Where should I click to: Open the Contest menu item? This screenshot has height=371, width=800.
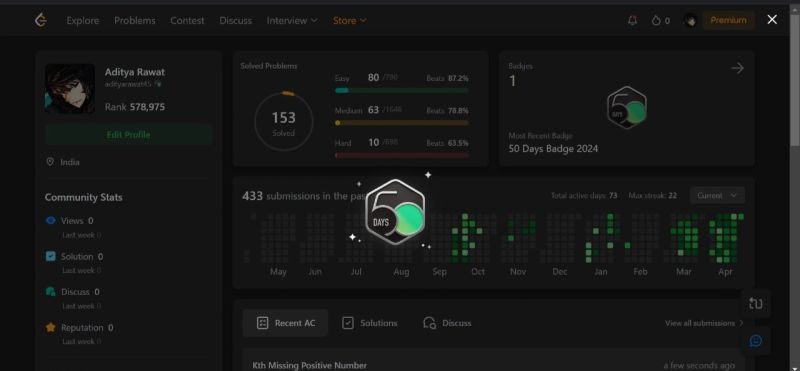pyautogui.click(x=187, y=20)
